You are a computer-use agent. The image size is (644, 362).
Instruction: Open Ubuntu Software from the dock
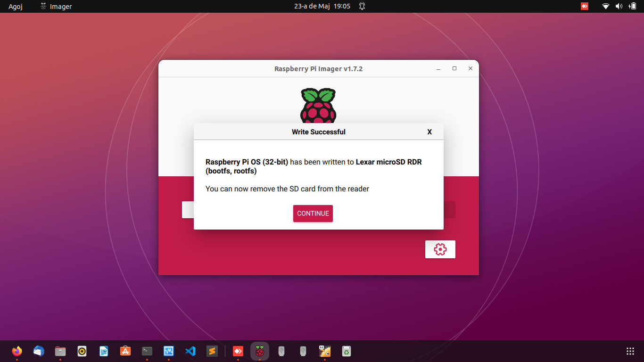click(x=125, y=351)
